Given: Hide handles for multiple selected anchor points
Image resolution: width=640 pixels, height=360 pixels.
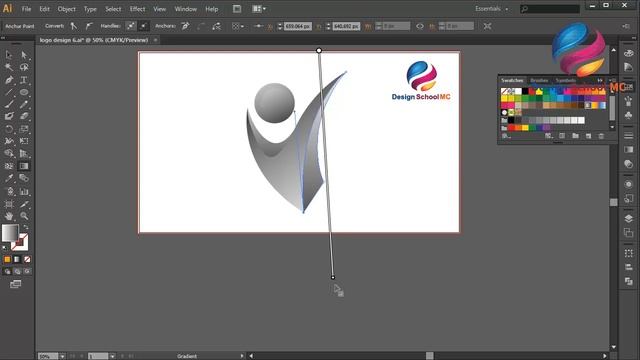Looking at the screenshot, I should click(x=144, y=26).
